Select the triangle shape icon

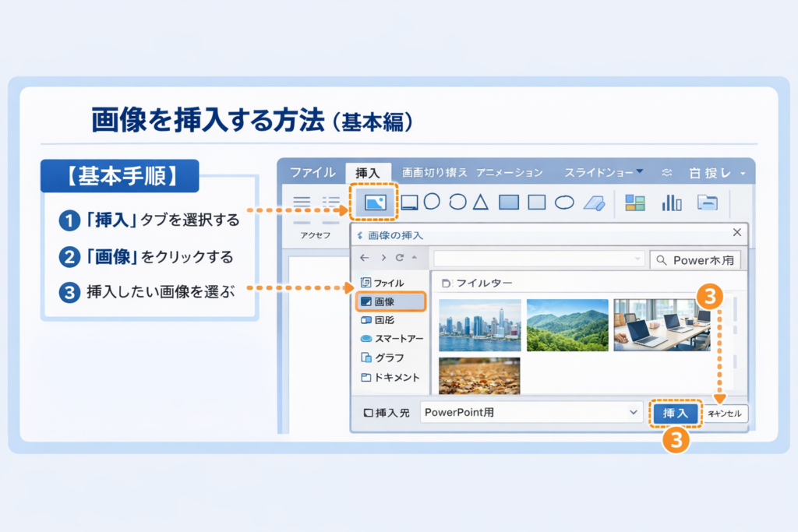click(481, 203)
